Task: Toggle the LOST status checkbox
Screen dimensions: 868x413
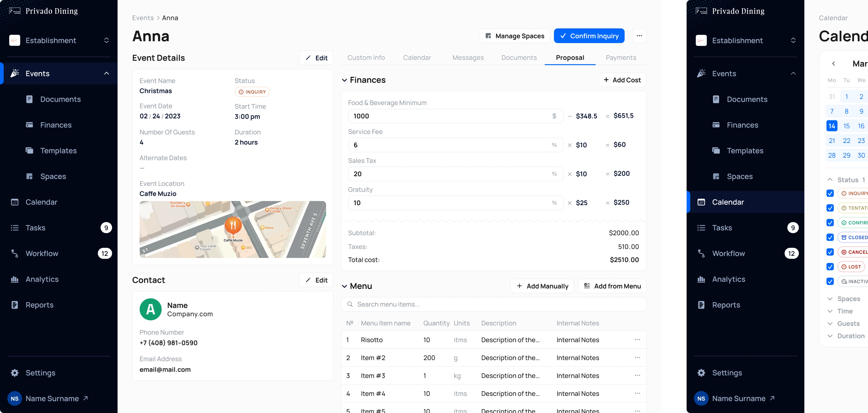Action: 830,267
